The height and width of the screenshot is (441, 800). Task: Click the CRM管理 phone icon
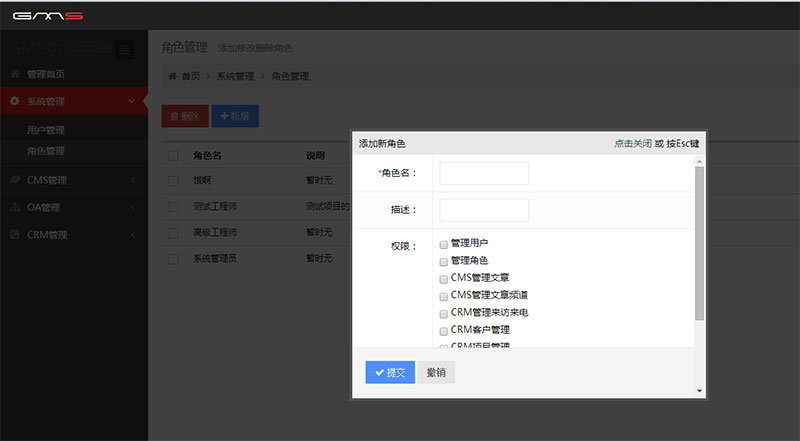14,235
